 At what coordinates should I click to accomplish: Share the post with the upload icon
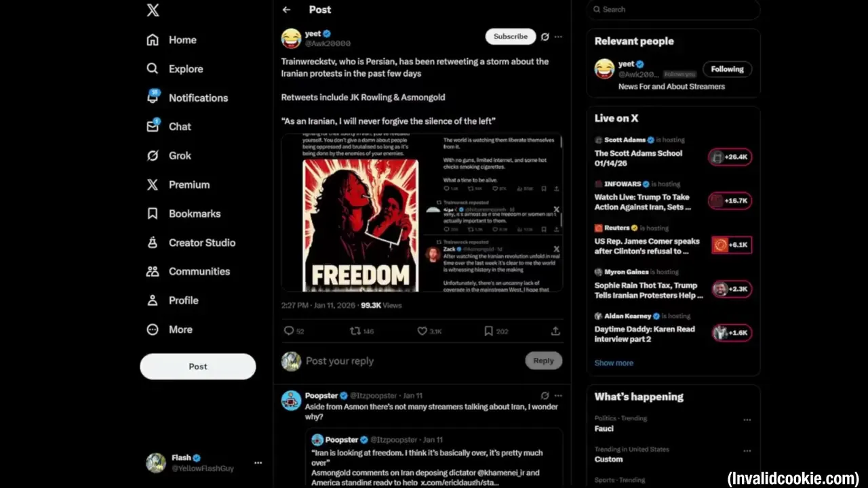555,331
